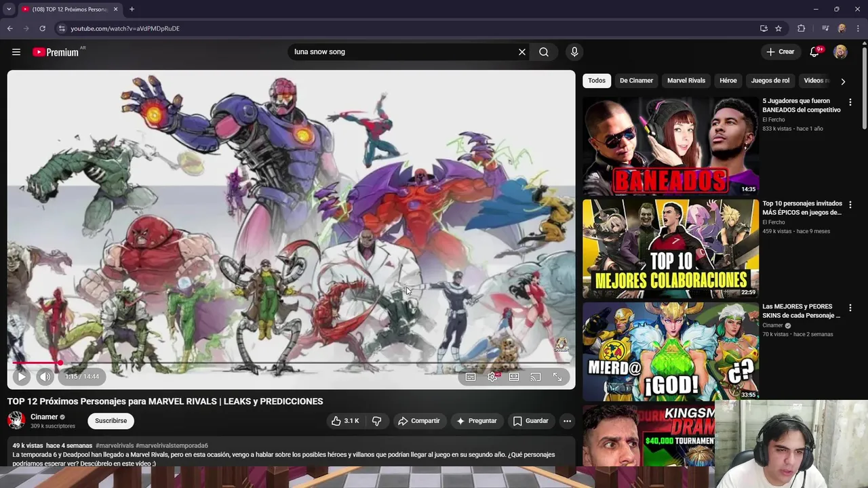868x488 pixels.
Task: Open Chrome profile avatar
Action: tap(842, 28)
